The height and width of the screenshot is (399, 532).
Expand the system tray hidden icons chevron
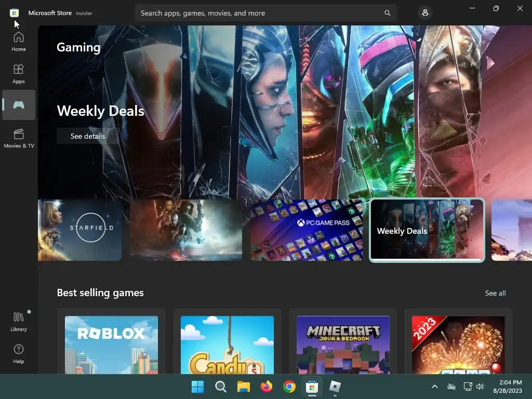tap(435, 387)
